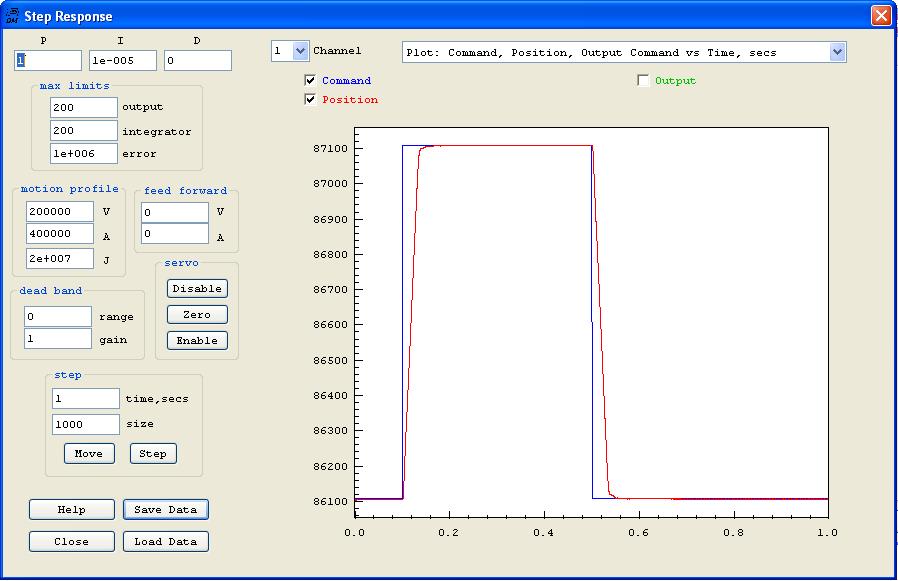Click the Move button

[x=88, y=453]
